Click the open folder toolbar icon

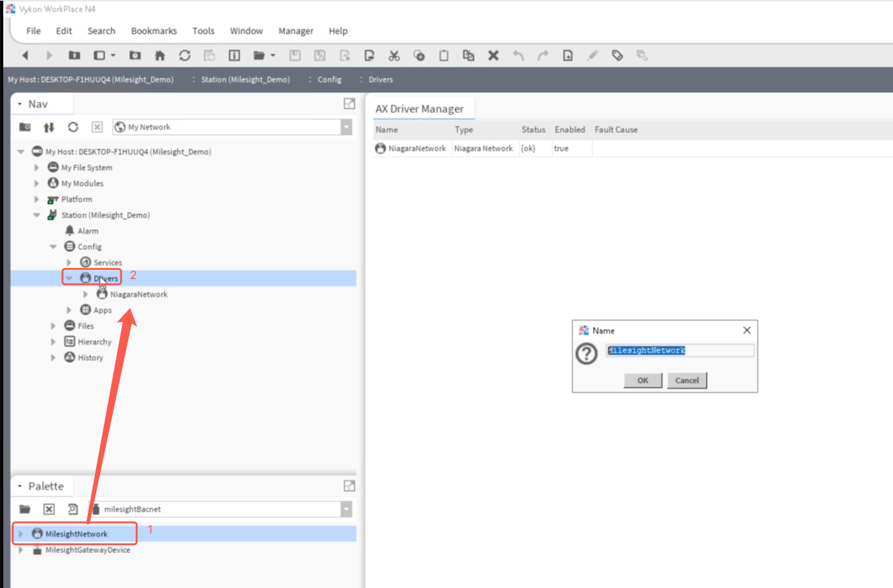click(x=259, y=56)
